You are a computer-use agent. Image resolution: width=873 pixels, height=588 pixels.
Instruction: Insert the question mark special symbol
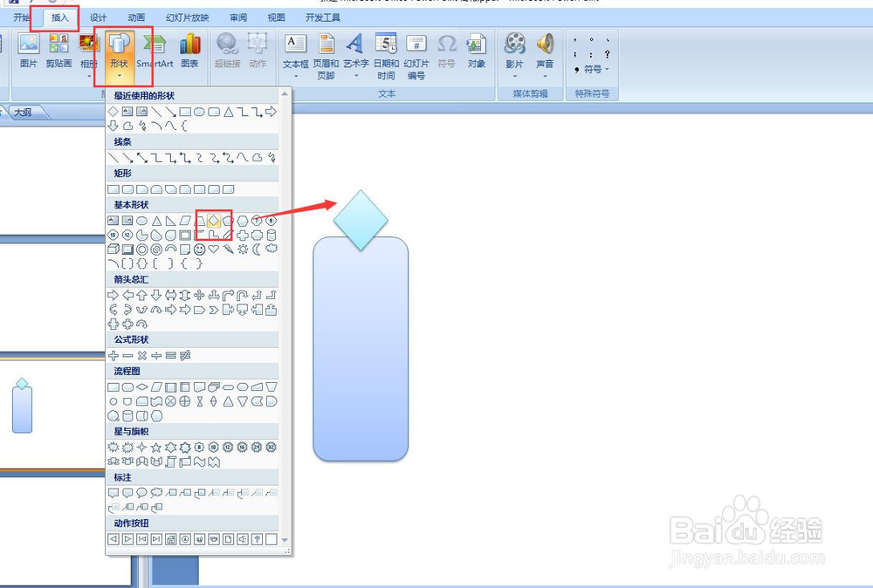pos(607,54)
